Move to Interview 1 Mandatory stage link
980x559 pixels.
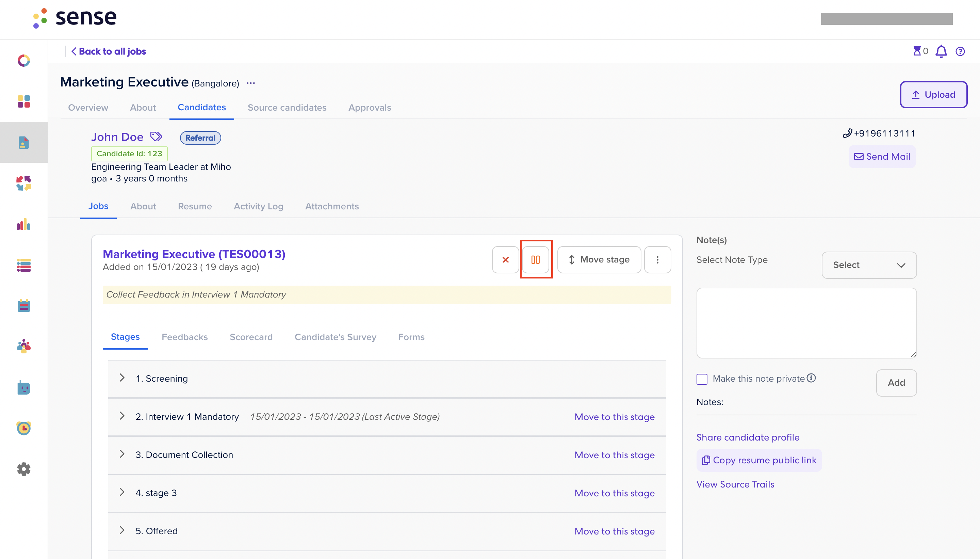pos(614,417)
